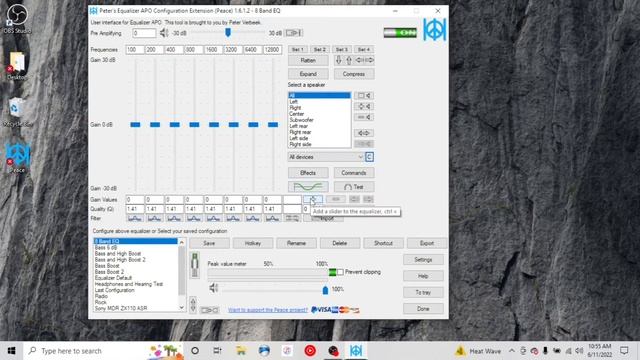Follow the support the Peace project link
The width and height of the screenshot is (640, 360).
tap(268, 310)
